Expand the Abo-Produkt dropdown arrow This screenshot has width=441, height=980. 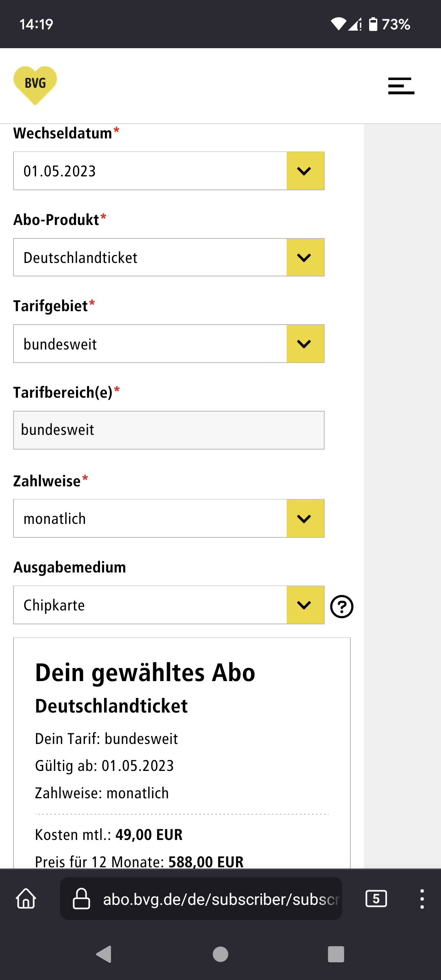(x=305, y=257)
